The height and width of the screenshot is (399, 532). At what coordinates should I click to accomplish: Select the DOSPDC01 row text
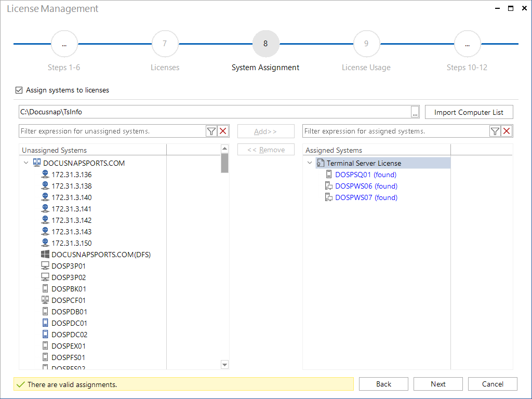[69, 323]
